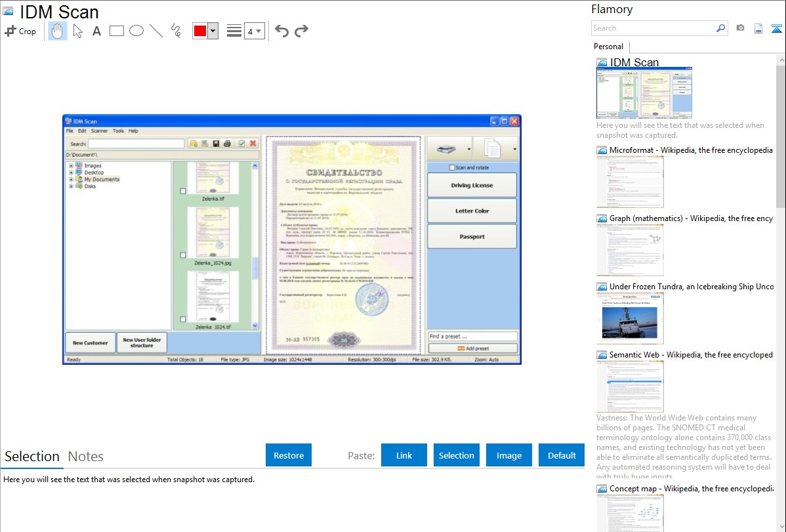Viewport: 786px width, 532px height.
Task: Open the File menu in IDM Scan
Action: [x=70, y=131]
